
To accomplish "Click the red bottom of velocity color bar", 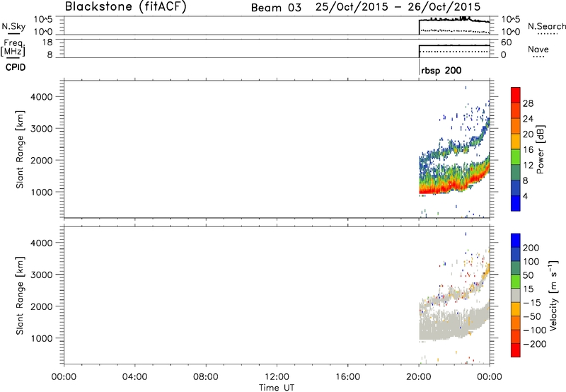I will (516, 350).
